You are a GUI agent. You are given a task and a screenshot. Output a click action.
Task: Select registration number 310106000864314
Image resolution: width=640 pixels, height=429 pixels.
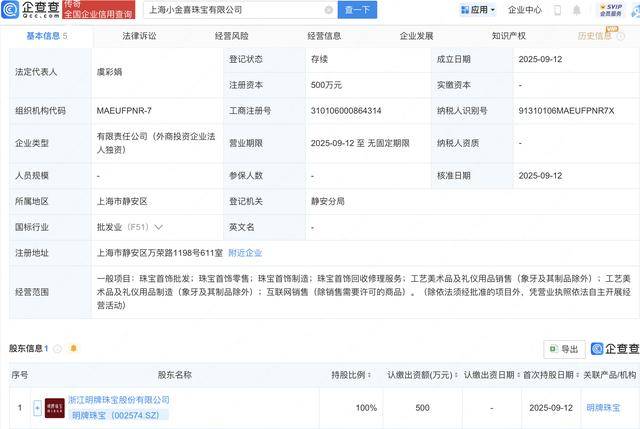click(346, 111)
